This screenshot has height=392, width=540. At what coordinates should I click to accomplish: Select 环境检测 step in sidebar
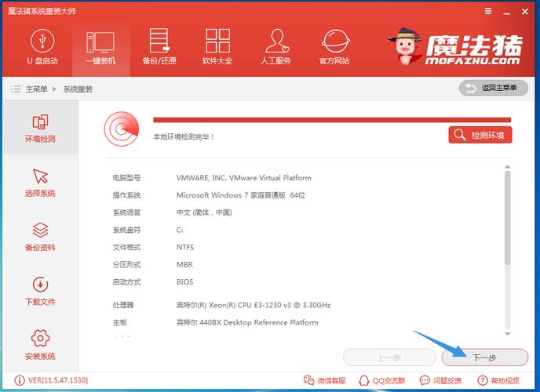coord(40,129)
